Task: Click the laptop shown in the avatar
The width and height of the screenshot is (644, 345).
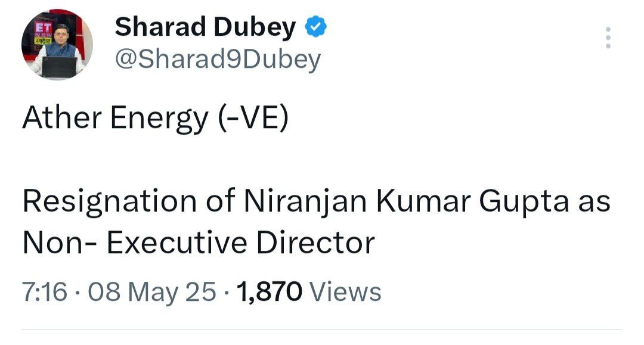Action: point(59,67)
